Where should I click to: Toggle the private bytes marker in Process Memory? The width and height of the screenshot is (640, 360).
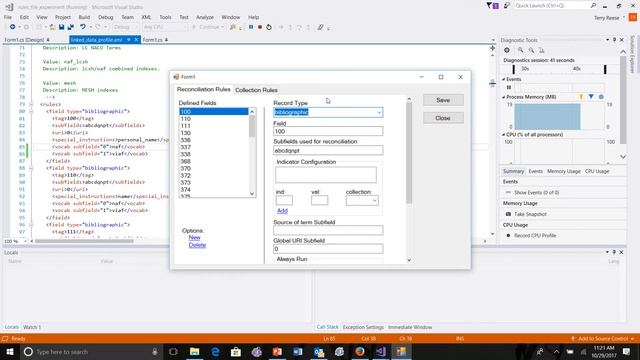601,97
